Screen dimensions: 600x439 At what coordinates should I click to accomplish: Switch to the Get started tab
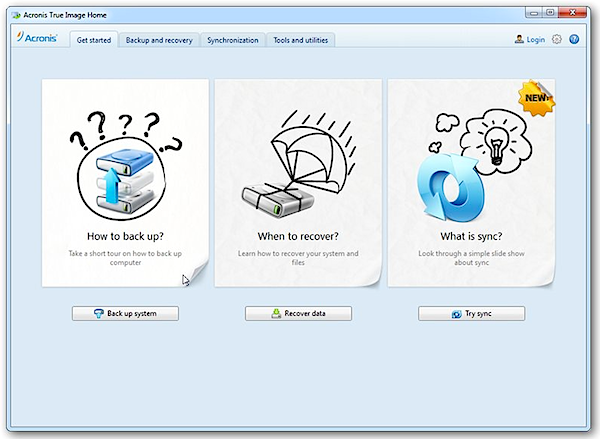click(94, 40)
